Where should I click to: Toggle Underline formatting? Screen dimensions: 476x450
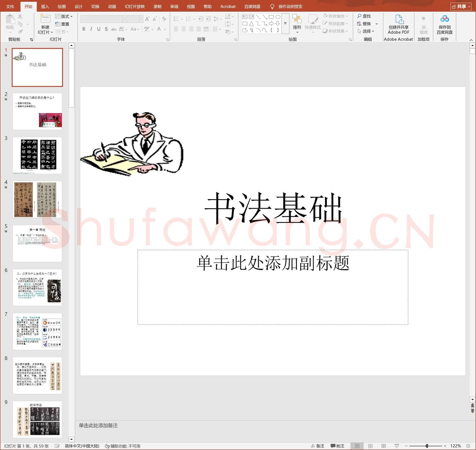(x=99, y=29)
